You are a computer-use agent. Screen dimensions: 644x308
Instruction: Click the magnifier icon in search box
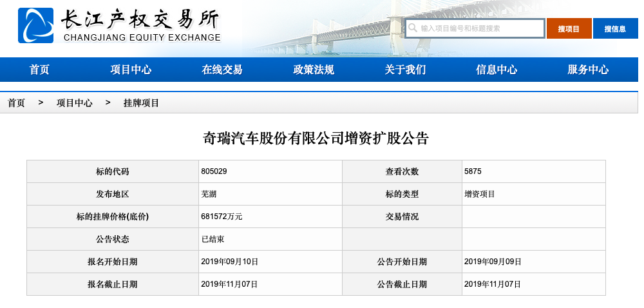coord(412,28)
